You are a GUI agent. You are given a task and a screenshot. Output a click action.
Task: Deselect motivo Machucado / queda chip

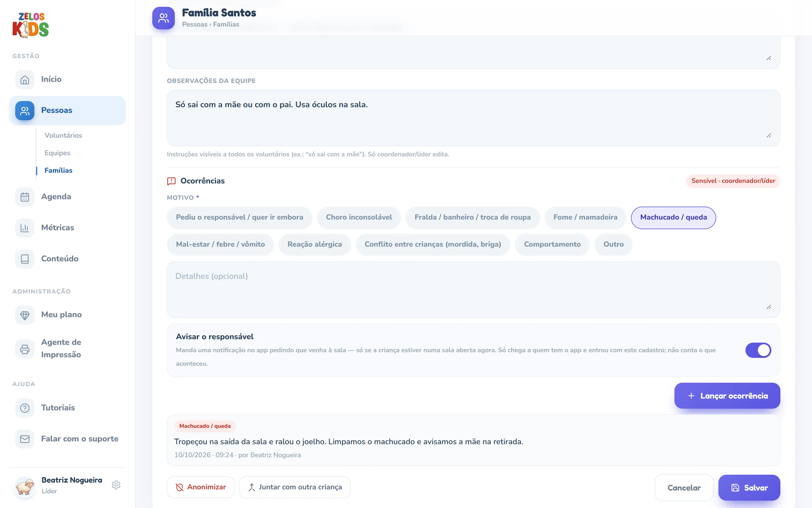673,217
